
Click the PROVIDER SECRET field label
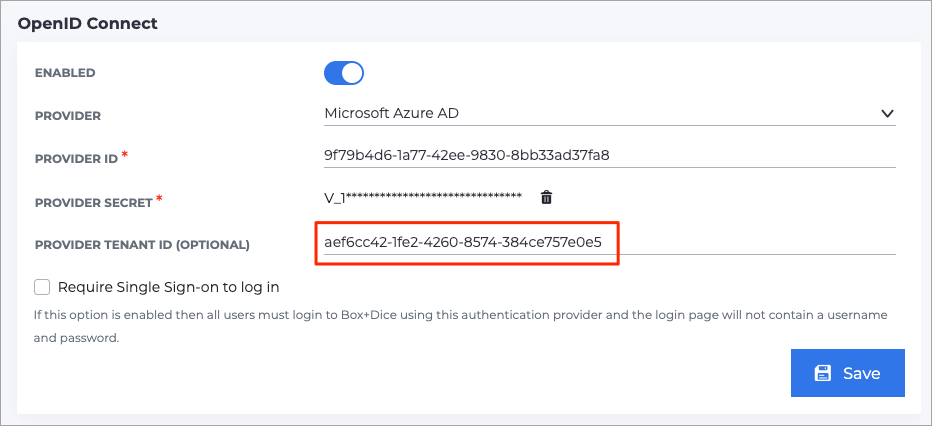94,203
